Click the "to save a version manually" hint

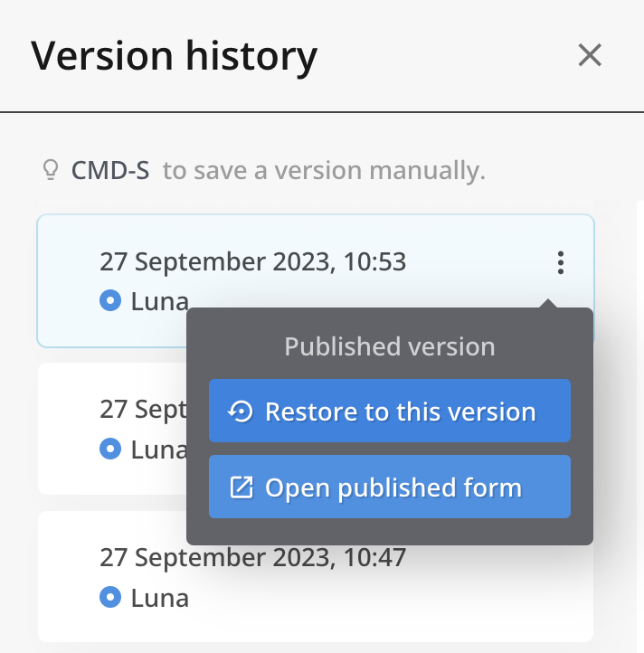324,169
